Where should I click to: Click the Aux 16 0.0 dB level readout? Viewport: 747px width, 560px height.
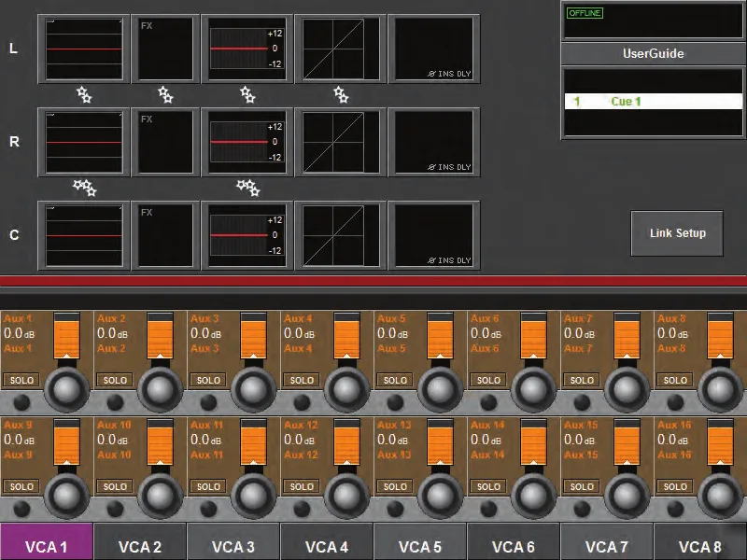tap(672, 440)
